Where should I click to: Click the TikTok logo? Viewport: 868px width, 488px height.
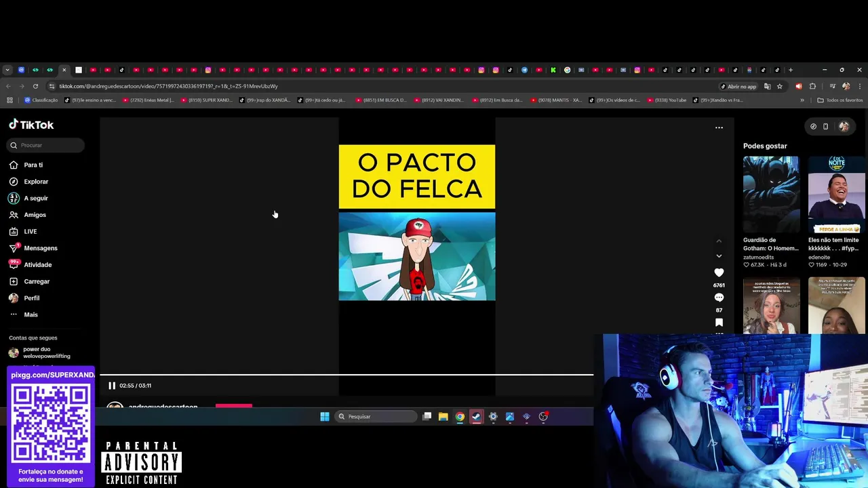point(31,125)
